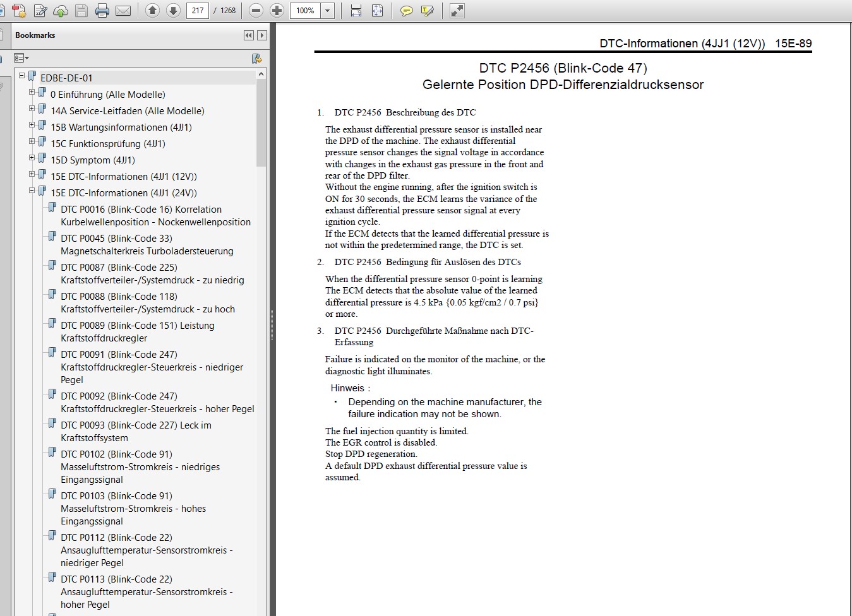The width and height of the screenshot is (852, 616).
Task: Collapse the EDBE-DE-01 root bookmark
Action: tap(22, 76)
